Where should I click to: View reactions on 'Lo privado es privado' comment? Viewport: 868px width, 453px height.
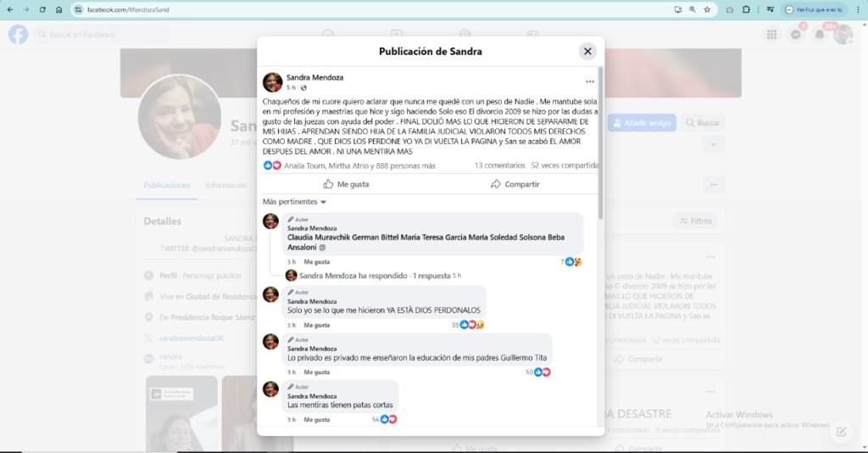pos(538,372)
